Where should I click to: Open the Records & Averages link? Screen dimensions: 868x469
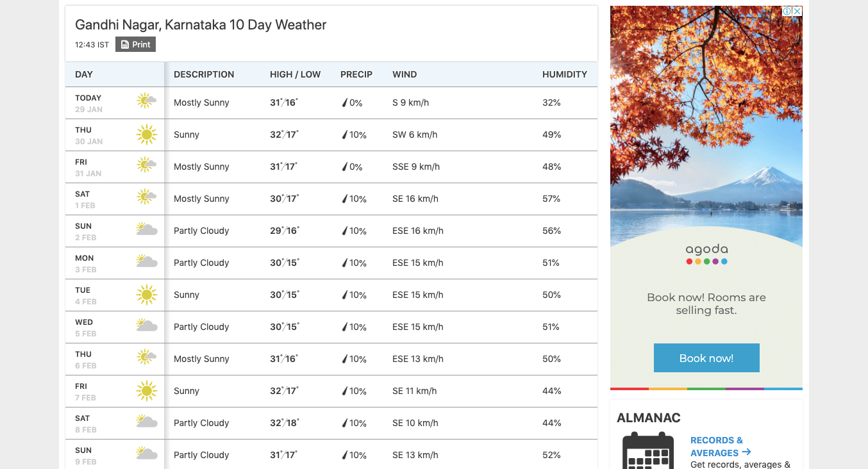tap(716, 447)
